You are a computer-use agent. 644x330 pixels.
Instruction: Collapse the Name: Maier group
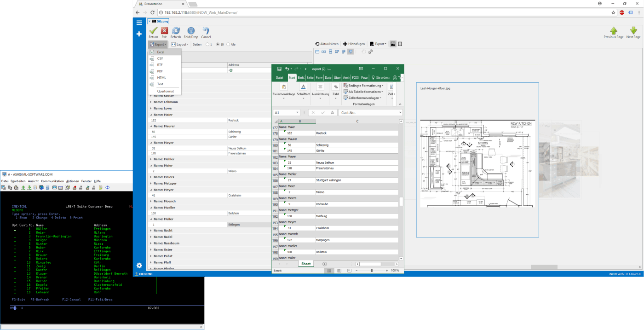pos(151,114)
